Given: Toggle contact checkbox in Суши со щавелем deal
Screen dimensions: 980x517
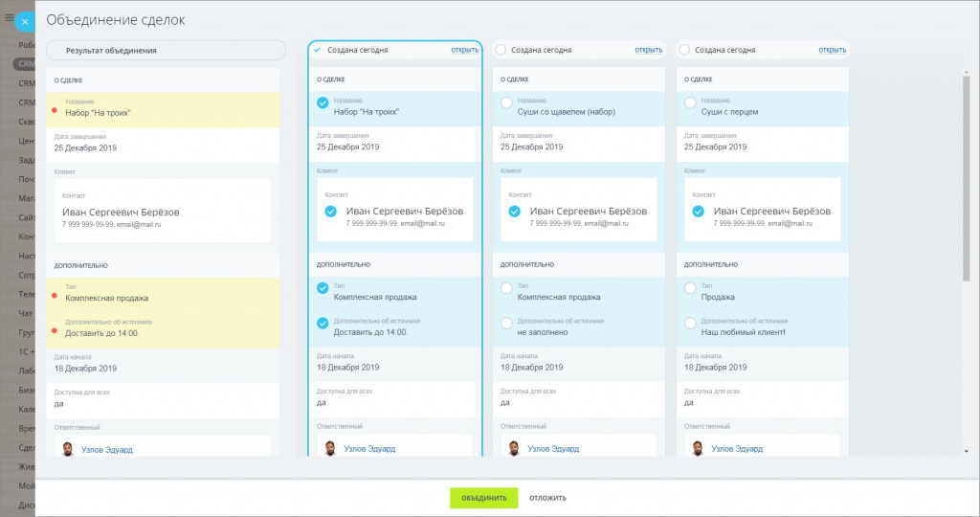Looking at the screenshot, I should click(x=515, y=212).
